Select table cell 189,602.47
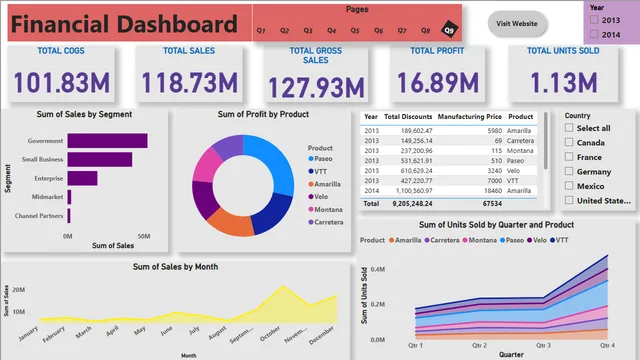 pyautogui.click(x=416, y=131)
